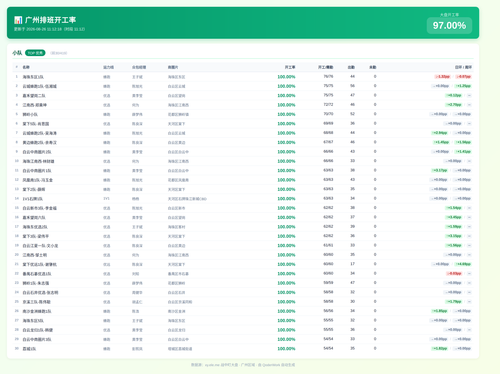Click the 97.00% overall rate badge

449,26
